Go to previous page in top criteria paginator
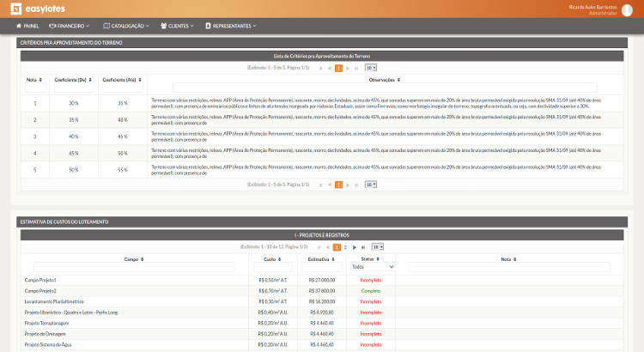The width and height of the screenshot is (644, 352). tap(329, 68)
